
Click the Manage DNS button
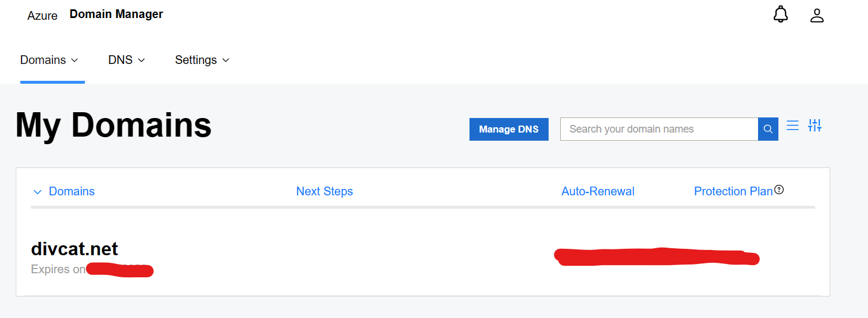click(508, 129)
